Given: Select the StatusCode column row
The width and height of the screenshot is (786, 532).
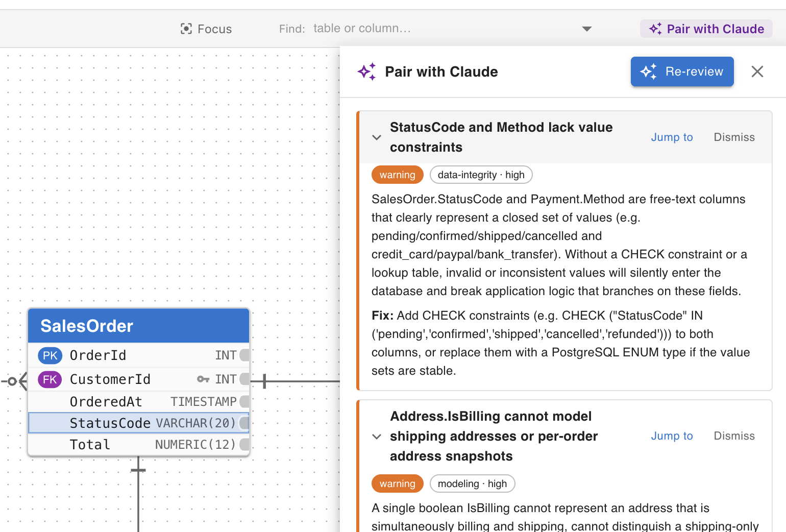Looking at the screenshot, I should (138, 423).
